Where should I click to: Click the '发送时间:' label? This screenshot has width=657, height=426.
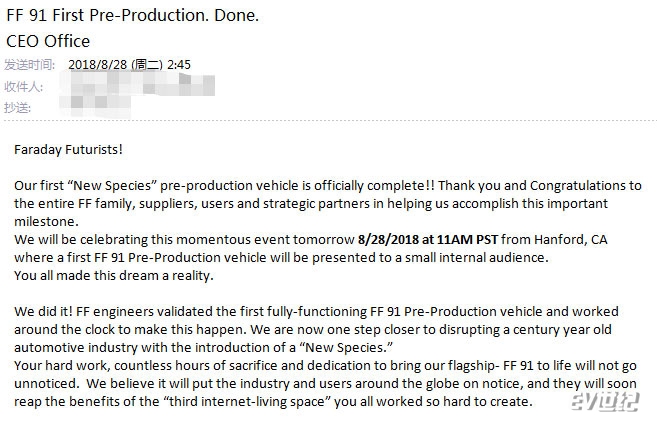click(x=29, y=65)
